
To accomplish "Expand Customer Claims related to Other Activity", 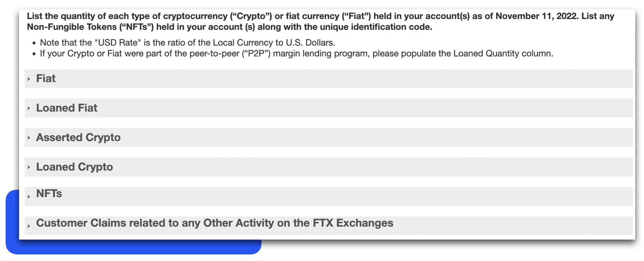I will (x=215, y=223).
